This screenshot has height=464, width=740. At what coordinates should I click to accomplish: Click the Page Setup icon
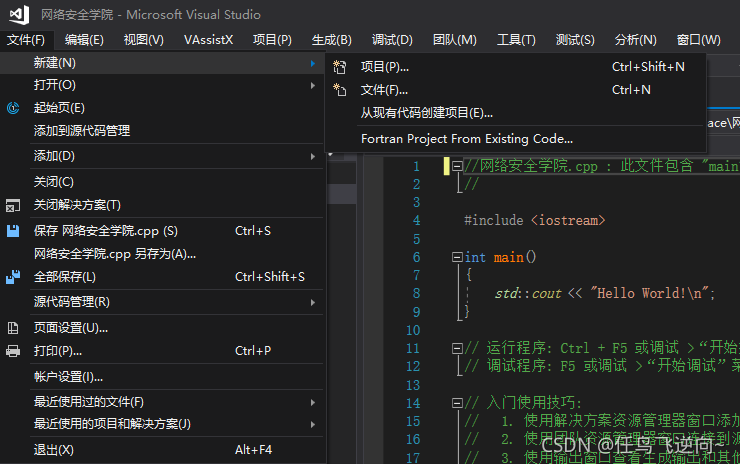click(13, 328)
